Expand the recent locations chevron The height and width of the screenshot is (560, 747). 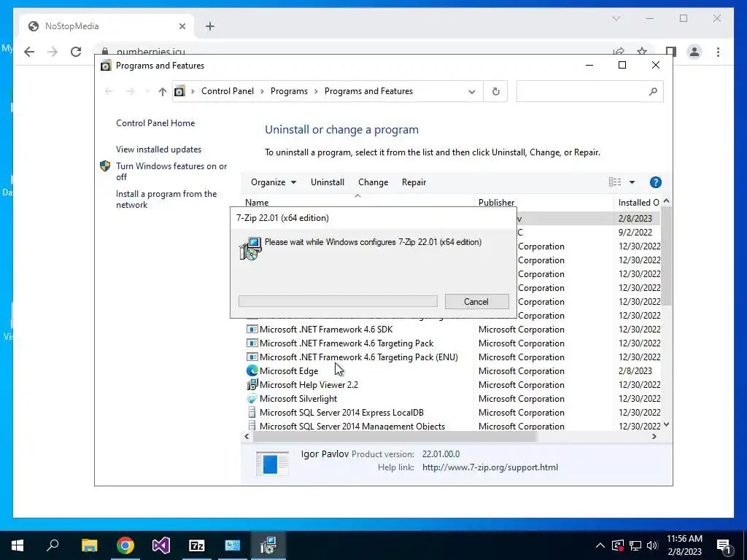pyautogui.click(x=147, y=91)
